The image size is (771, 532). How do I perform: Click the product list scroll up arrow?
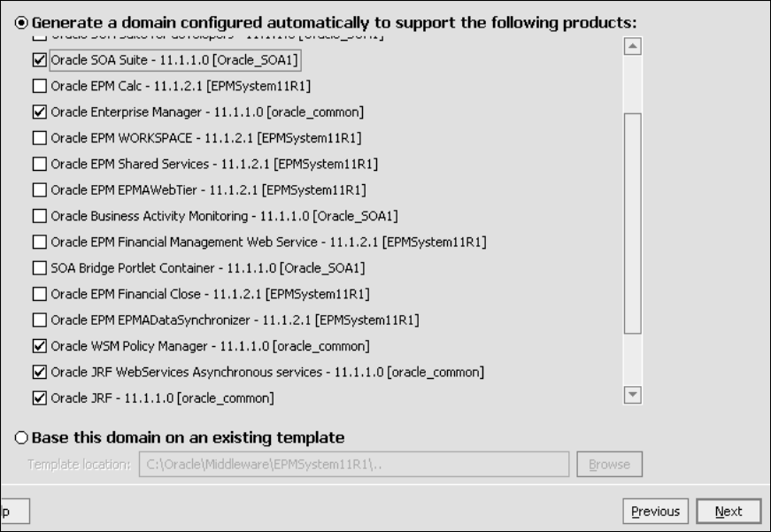pyautogui.click(x=632, y=46)
